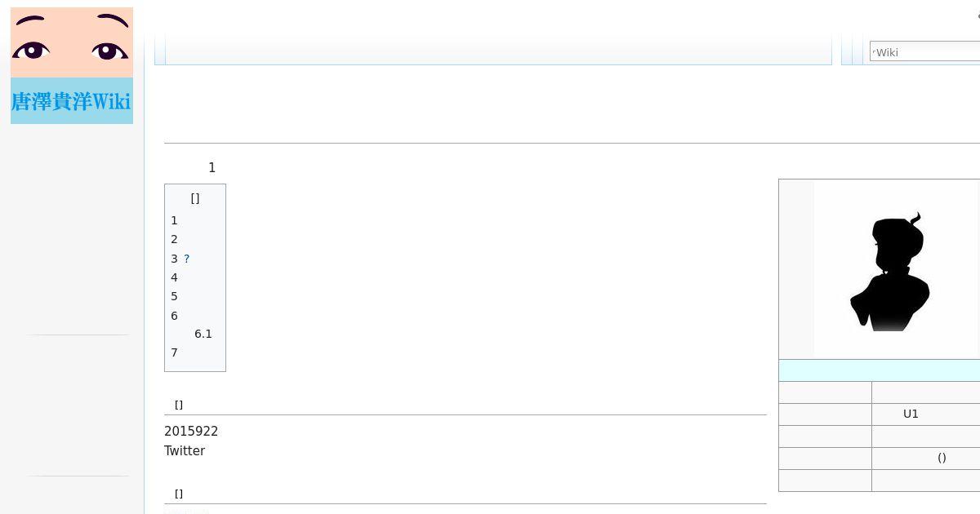980x514 pixels.
Task: Click the parentheses cell in infobox
Action: [x=942, y=458]
